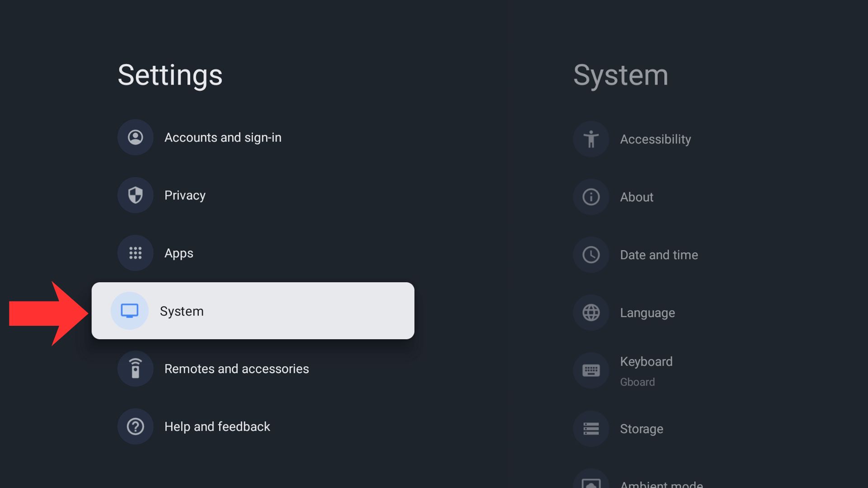The height and width of the screenshot is (488, 868).
Task: Open Remotes and accessories settings
Action: [x=236, y=369]
